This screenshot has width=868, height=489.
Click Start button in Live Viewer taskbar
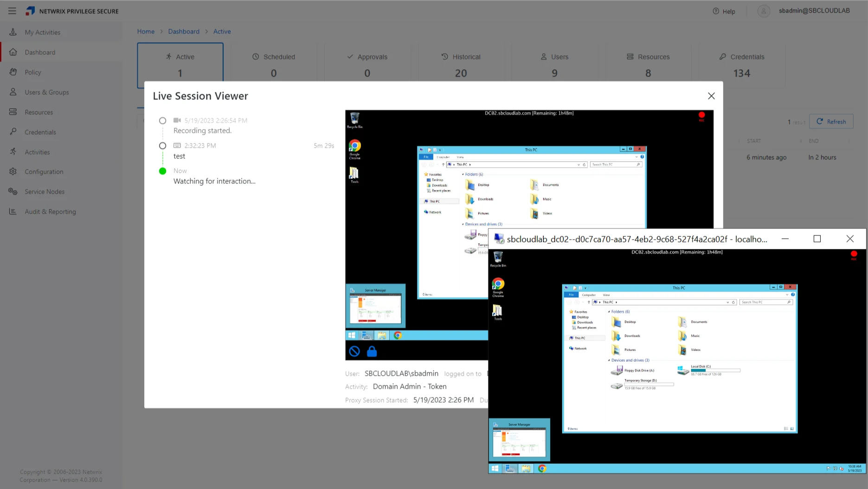(352, 335)
